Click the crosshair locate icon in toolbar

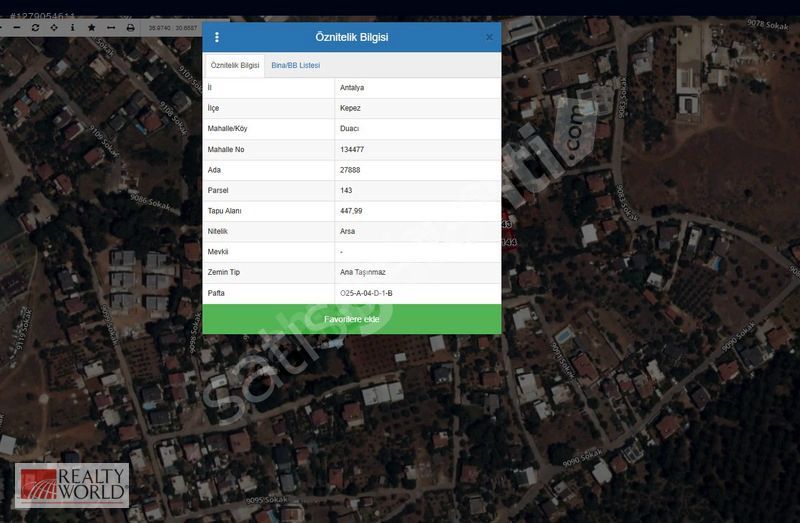point(54,28)
